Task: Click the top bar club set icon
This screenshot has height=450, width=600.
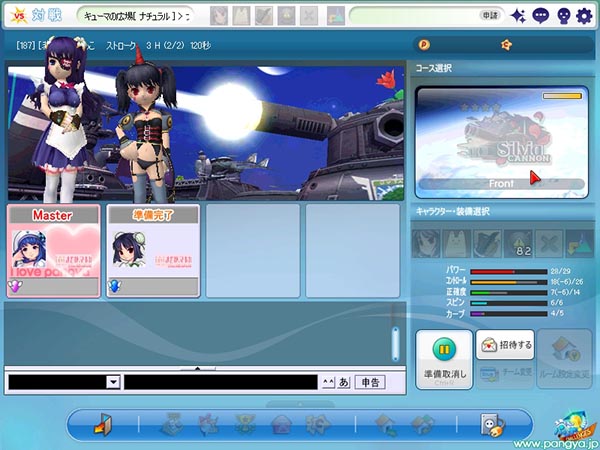Action: pos(264,16)
